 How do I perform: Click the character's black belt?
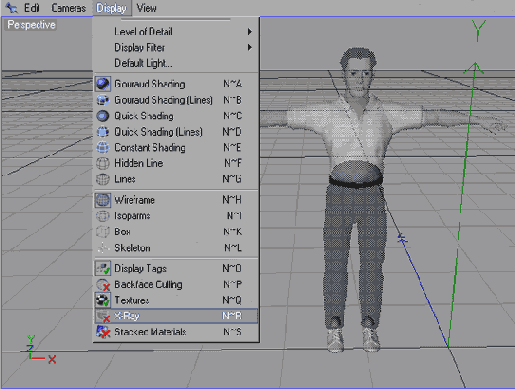point(355,182)
